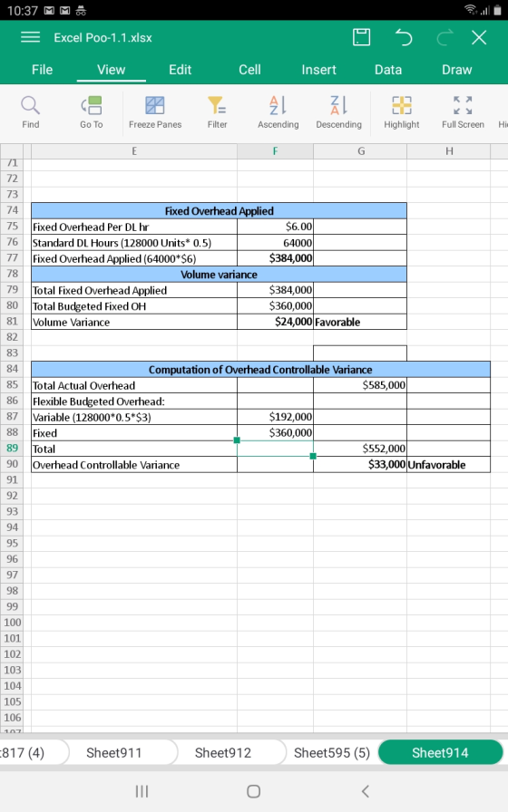This screenshot has width=508, height=812.
Task: Select row 89 header
Action: [x=13, y=448]
